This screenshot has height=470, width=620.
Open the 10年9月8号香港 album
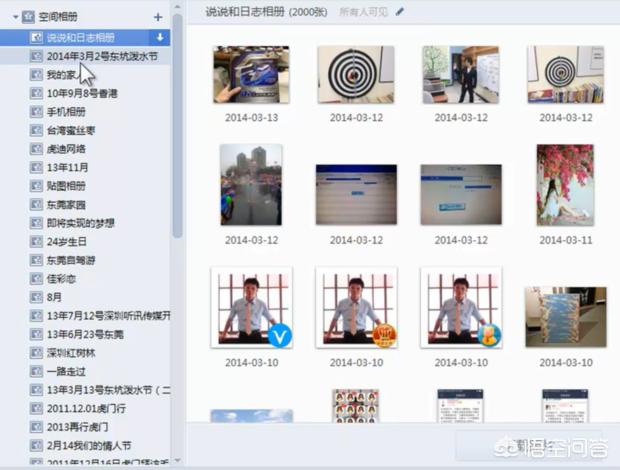click(82, 93)
